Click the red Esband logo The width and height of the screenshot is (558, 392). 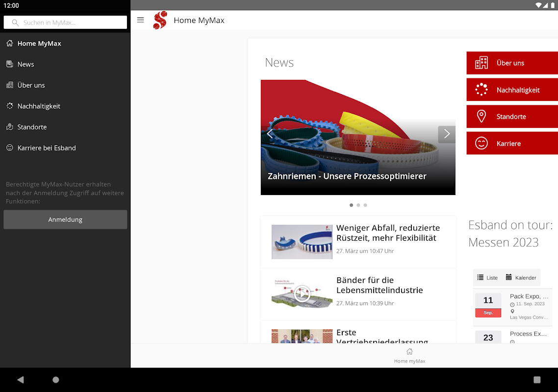click(160, 20)
